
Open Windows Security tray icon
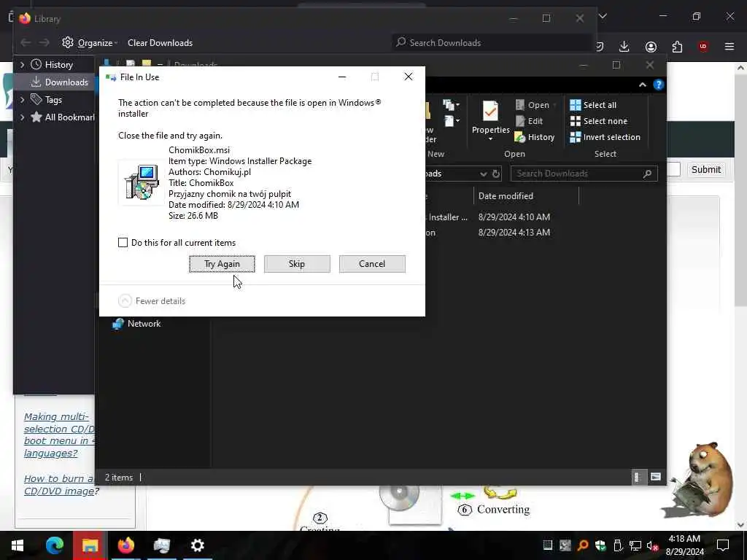point(600,545)
